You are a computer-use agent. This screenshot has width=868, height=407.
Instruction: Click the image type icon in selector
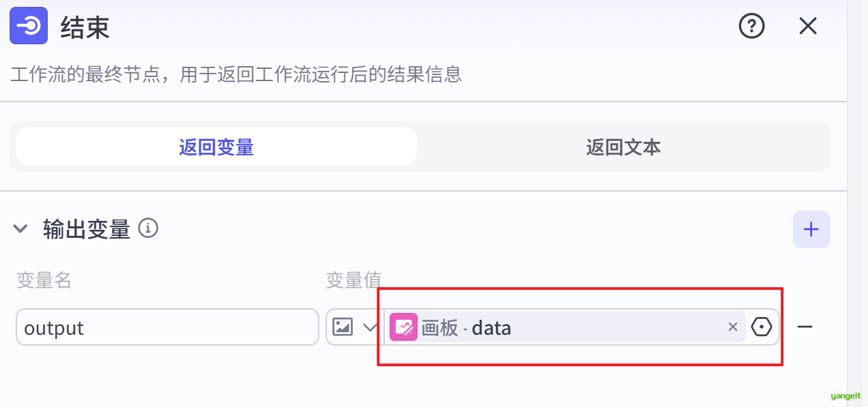342,327
